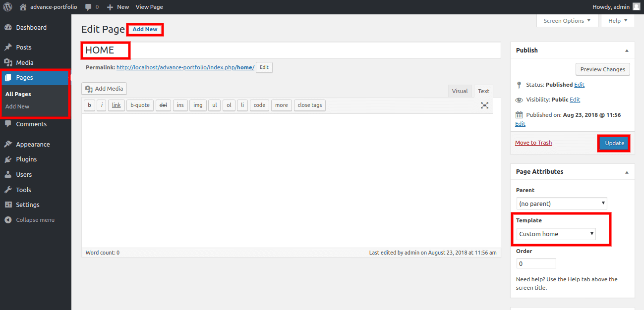Switch to the Text editor tab
Screen dimensions: 644x310
coord(483,91)
